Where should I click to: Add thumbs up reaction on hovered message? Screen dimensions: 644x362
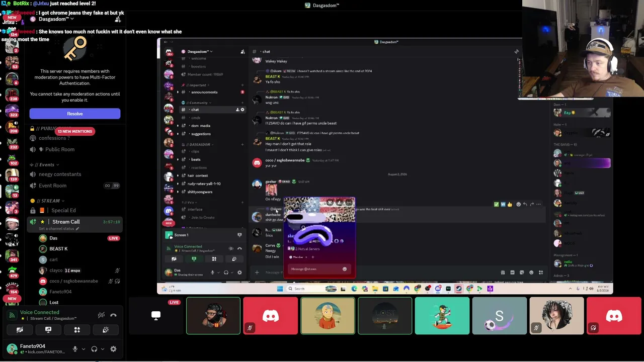click(x=510, y=204)
